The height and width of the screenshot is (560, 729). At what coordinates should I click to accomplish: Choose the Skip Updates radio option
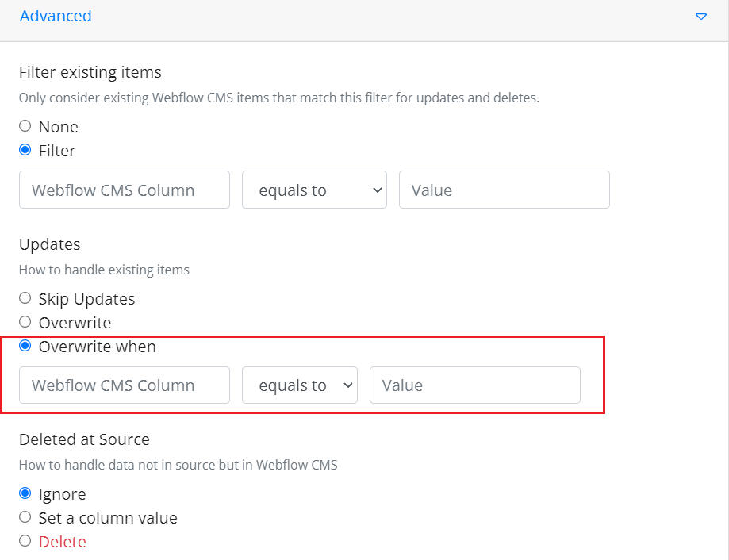25,298
